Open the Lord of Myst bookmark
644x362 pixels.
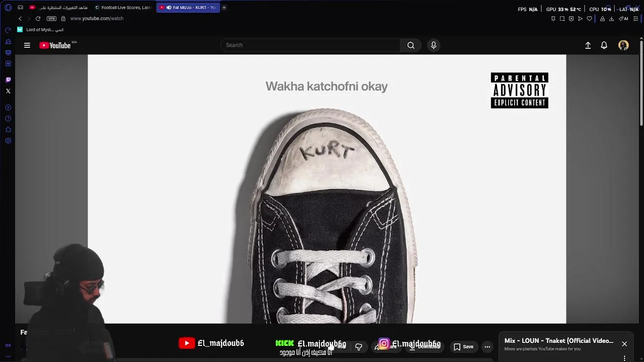[x=40, y=30]
